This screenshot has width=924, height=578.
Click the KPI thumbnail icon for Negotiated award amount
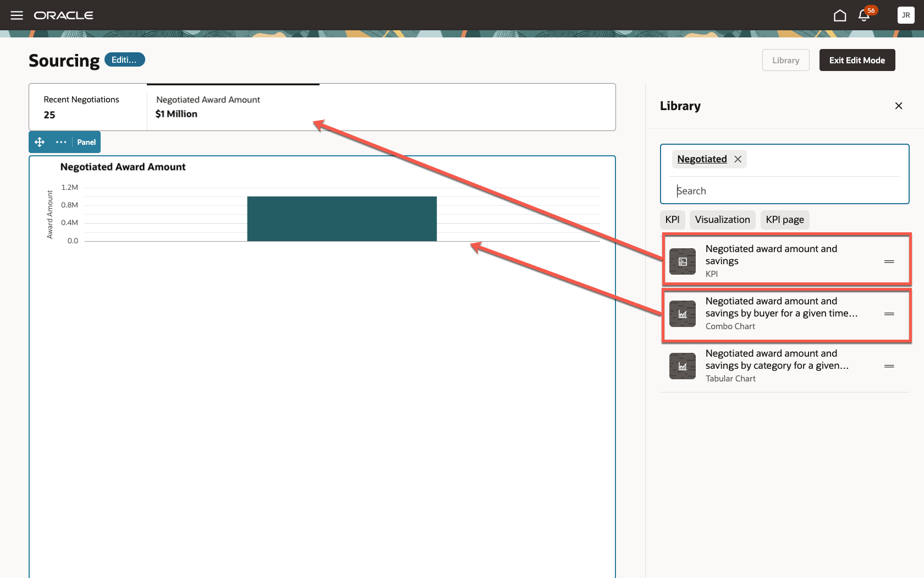pos(682,261)
